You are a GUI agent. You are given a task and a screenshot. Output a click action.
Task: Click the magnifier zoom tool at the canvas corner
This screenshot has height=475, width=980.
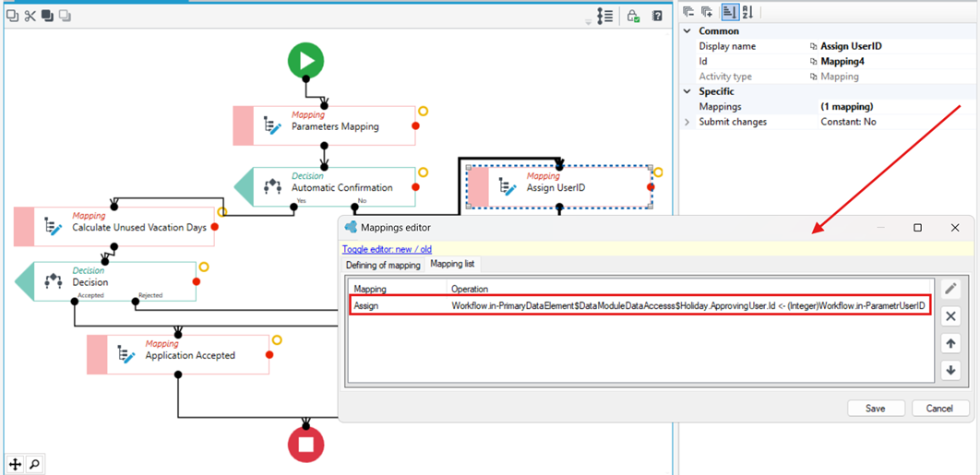coord(34,464)
